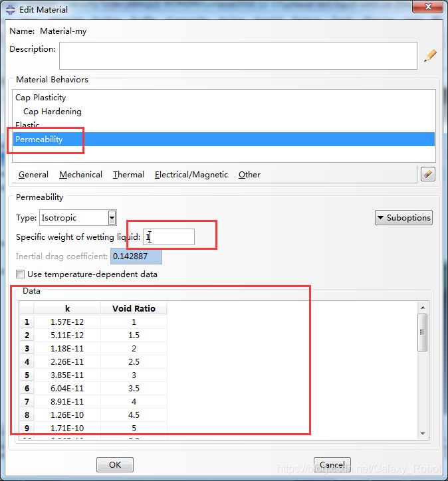Image resolution: width=448 pixels, height=481 pixels.
Task: Click cell 1.71E-10 in k column
Action: 67,428
